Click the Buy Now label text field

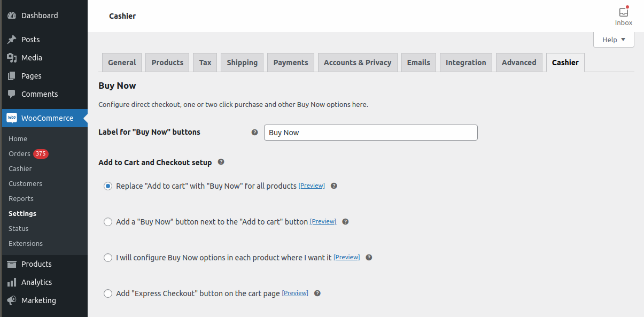[370, 133]
